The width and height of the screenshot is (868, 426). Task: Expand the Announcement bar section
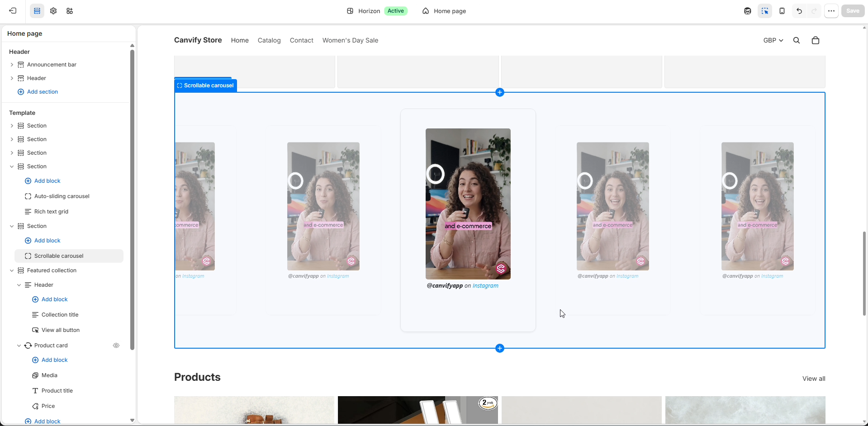tap(12, 65)
